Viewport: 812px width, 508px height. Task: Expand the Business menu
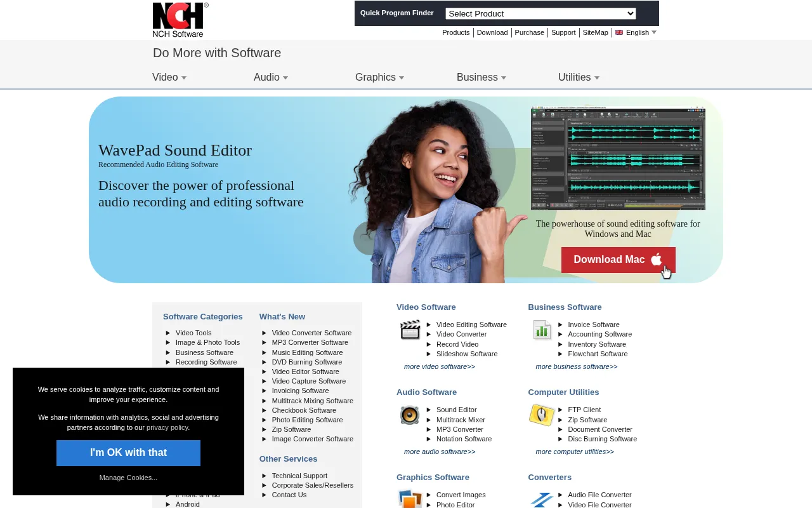[481, 77]
